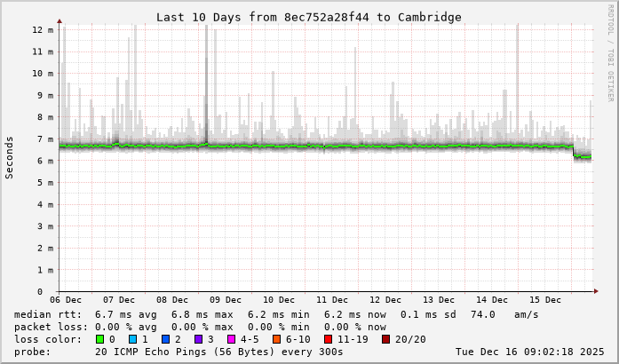
Task: Click the '12 m' y-axis tick label
Action: pos(43,29)
